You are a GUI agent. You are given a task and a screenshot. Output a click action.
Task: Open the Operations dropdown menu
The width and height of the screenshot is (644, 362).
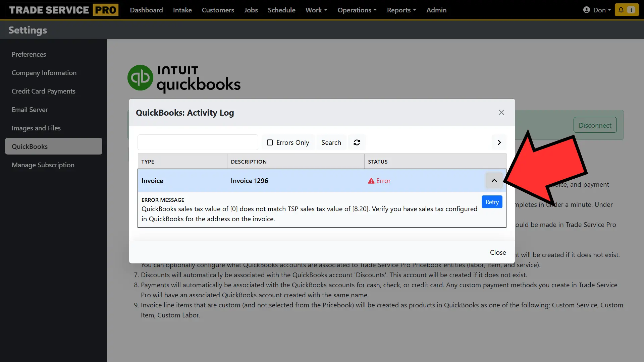coord(357,10)
